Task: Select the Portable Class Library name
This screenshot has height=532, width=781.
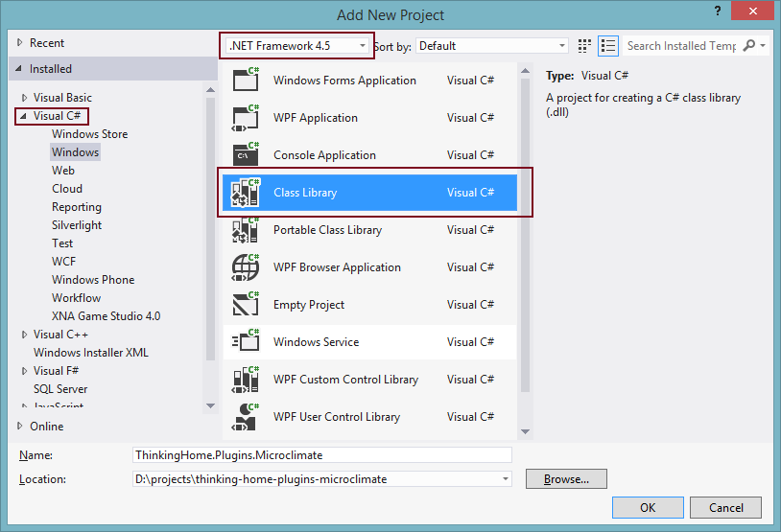Action: (x=327, y=230)
